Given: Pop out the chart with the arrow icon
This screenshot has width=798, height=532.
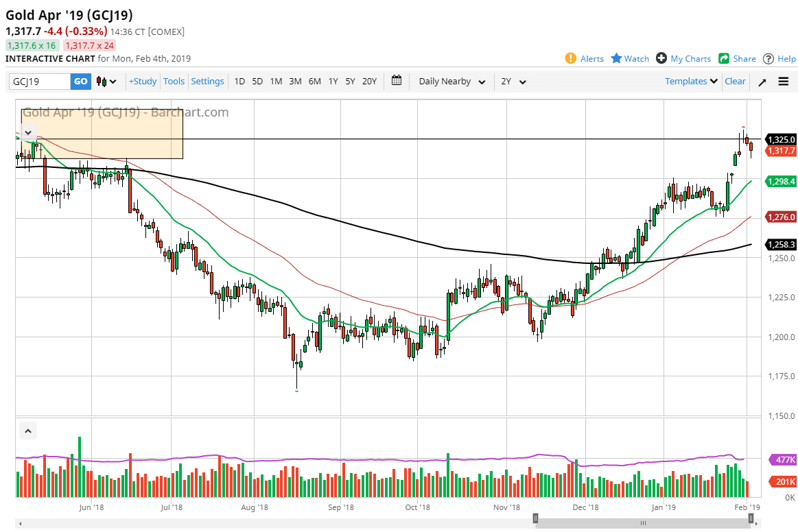Looking at the screenshot, I should [x=762, y=81].
